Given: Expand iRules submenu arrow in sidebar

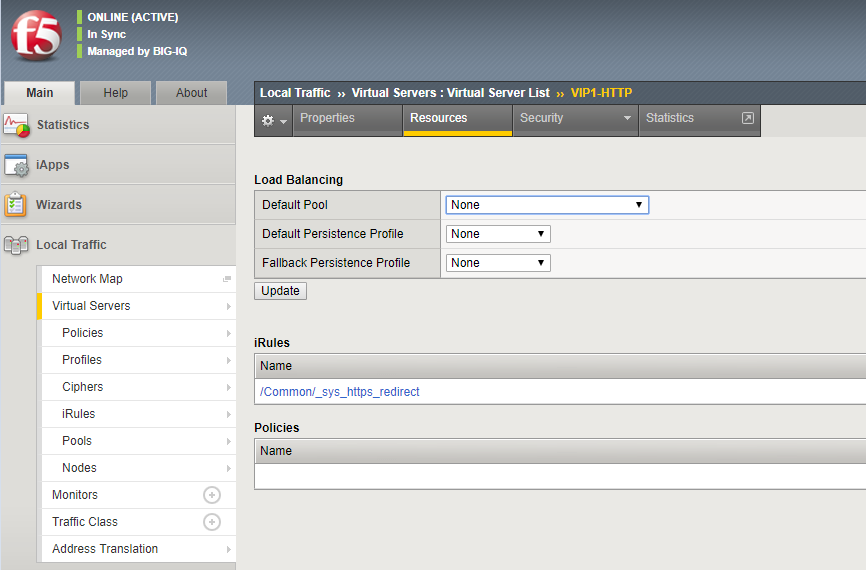Looking at the screenshot, I should [229, 415].
